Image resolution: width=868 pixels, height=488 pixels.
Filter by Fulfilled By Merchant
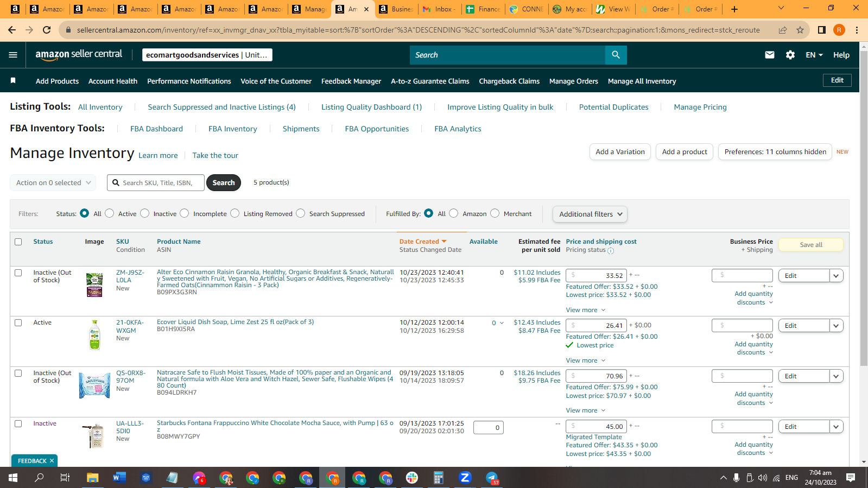coord(495,213)
